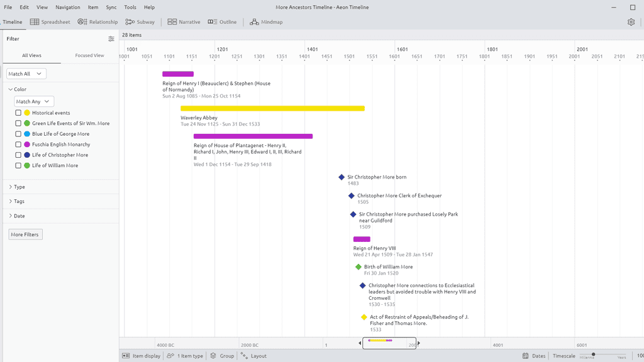Switch to Subway view
The image size is (644, 362).
tap(140, 22)
